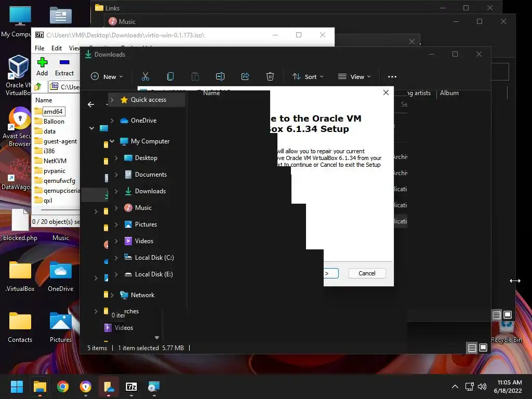Open the View dropdown in Downloads

pyautogui.click(x=354, y=77)
